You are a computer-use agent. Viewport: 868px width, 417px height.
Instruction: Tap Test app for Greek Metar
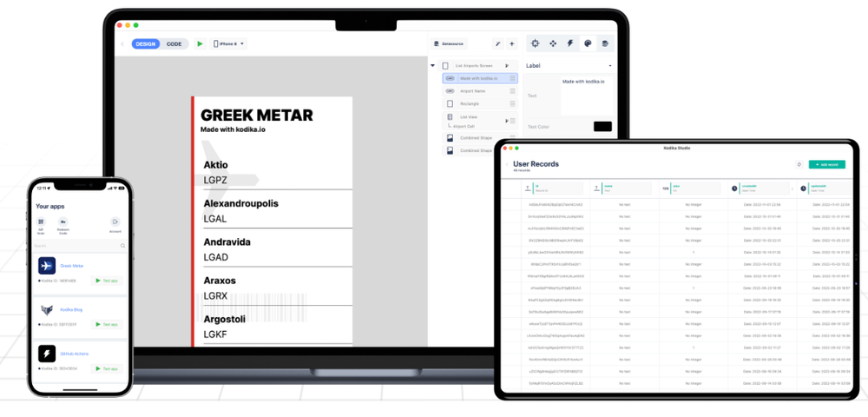[x=107, y=281]
